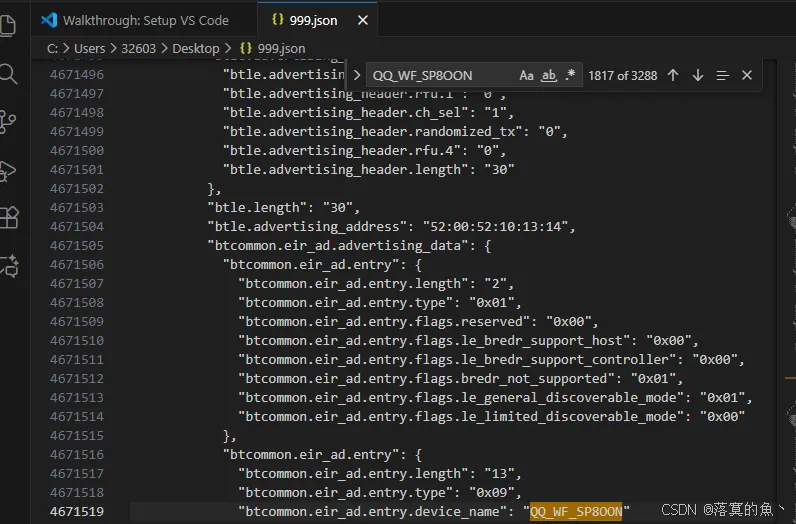Open the Run and Debug view
Screen dimensions: 796x524
[x=8, y=171]
